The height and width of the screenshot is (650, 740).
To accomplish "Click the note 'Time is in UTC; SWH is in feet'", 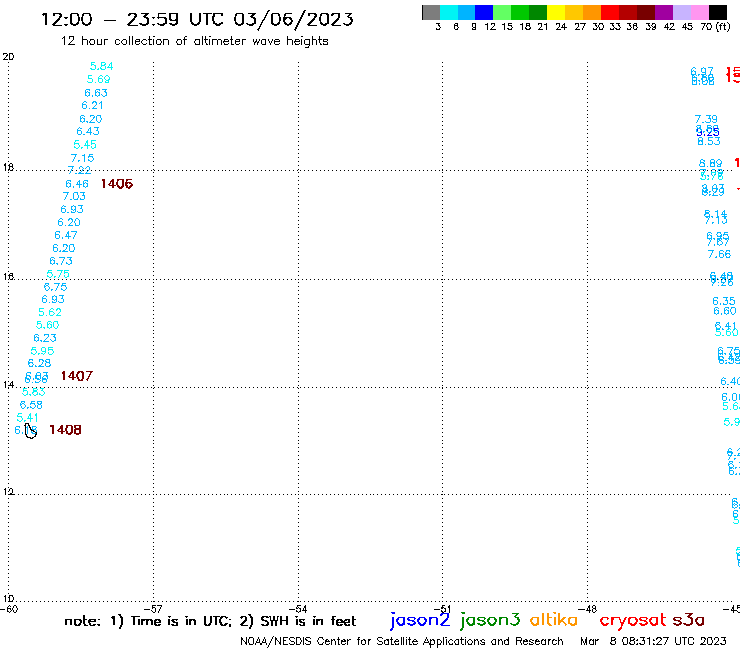I will (x=210, y=621).
